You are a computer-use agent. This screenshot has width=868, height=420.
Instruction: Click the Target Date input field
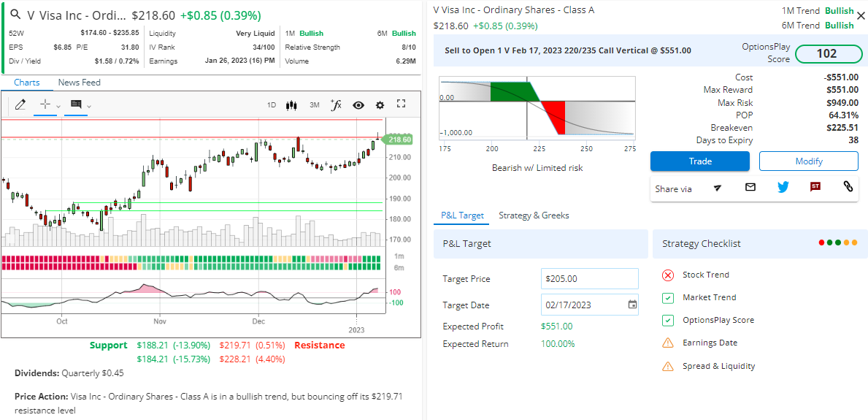tap(590, 304)
